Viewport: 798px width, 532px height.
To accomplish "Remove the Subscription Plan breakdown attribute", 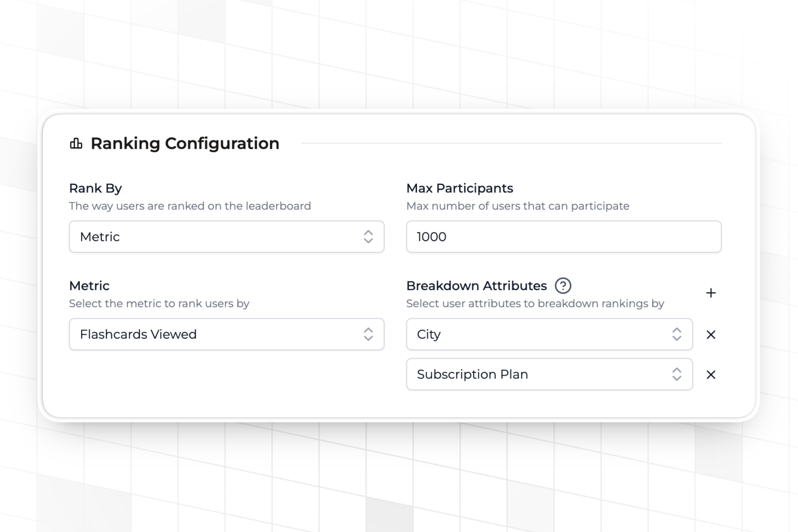I will pos(711,374).
